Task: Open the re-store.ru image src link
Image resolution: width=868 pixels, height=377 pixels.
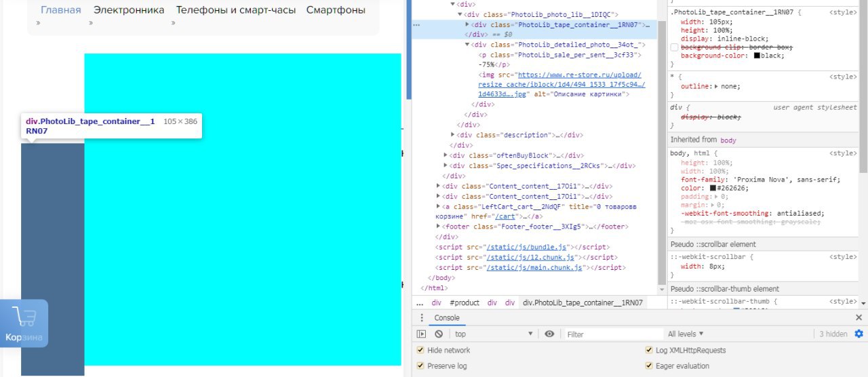Action: coord(561,85)
